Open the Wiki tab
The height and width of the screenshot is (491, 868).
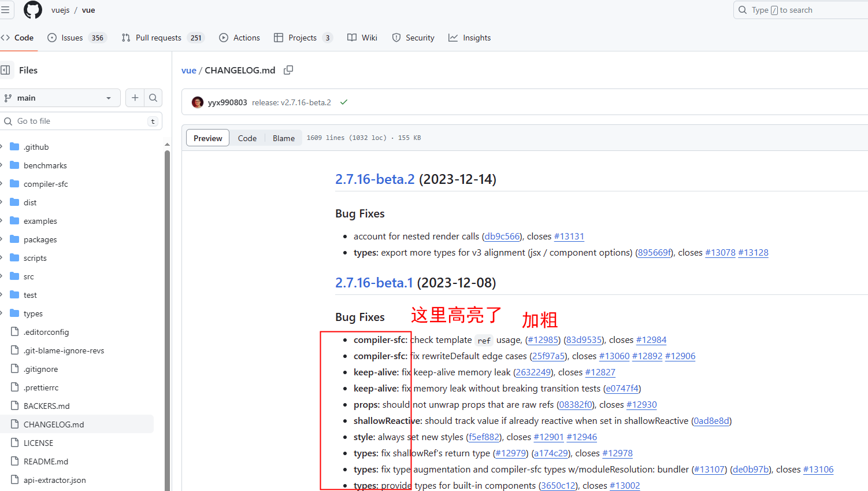tap(362, 38)
